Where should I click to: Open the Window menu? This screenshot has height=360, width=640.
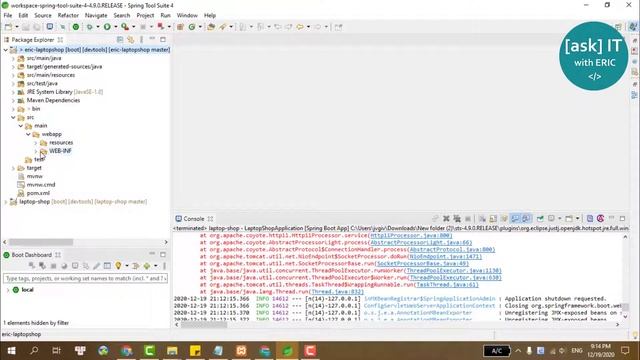coord(187,16)
